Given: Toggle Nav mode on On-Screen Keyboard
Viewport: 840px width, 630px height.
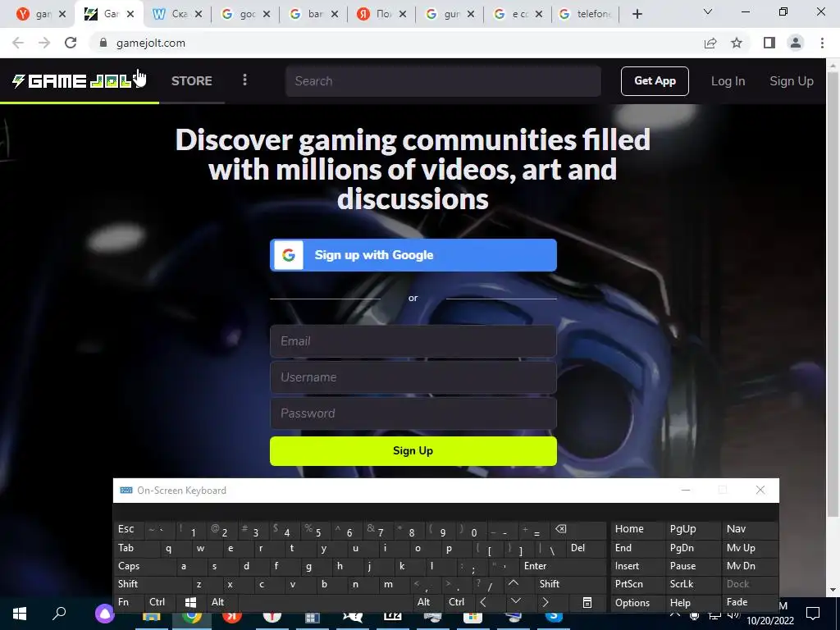Looking at the screenshot, I should [750, 529].
